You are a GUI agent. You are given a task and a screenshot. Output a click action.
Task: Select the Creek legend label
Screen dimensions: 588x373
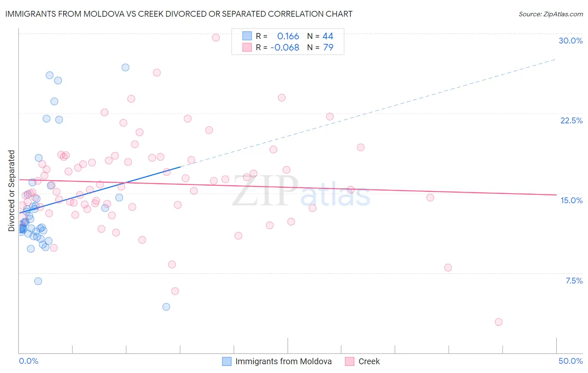click(x=369, y=361)
